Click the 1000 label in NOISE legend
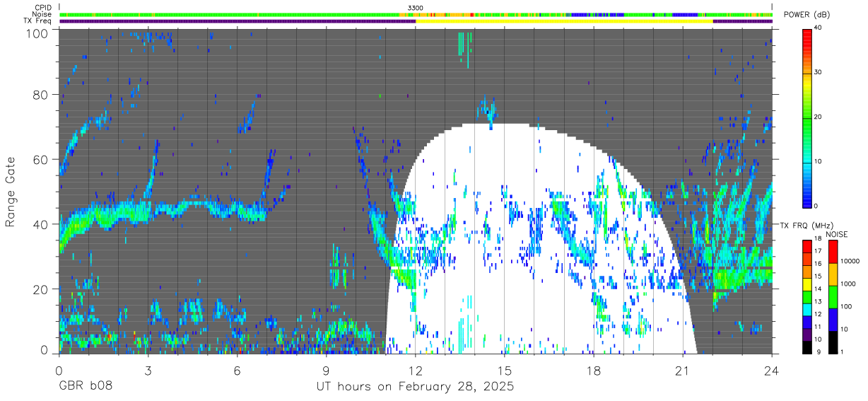868x401 pixels. click(848, 284)
